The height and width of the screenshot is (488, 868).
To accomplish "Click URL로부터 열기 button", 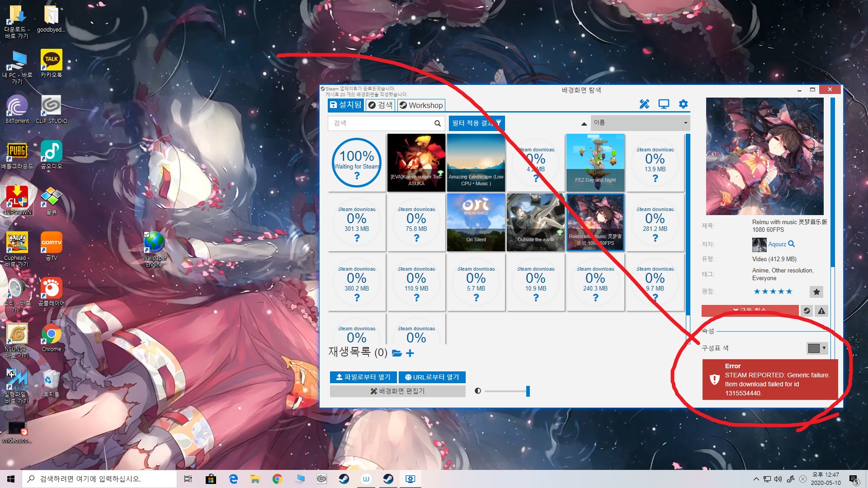I will (x=432, y=377).
